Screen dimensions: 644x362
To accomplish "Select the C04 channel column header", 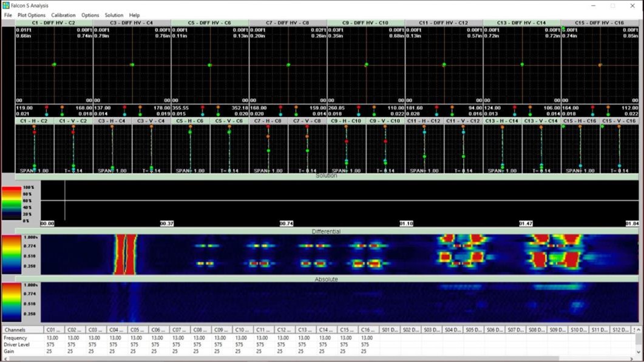I will (x=114, y=330).
